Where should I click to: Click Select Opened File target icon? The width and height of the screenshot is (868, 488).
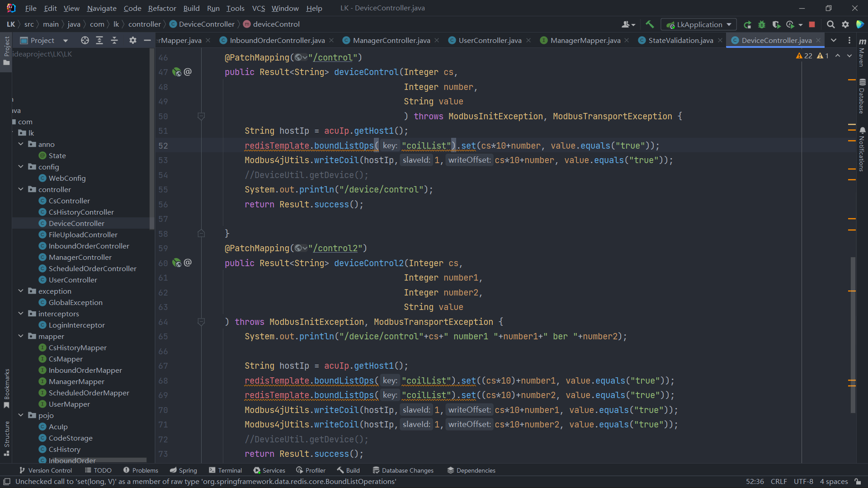(85, 40)
